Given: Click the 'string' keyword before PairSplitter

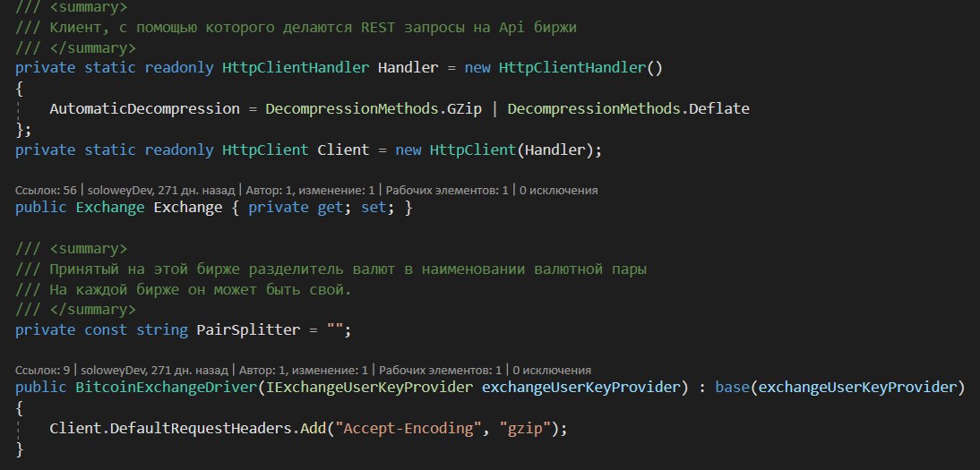Looking at the screenshot, I should click(x=162, y=330).
